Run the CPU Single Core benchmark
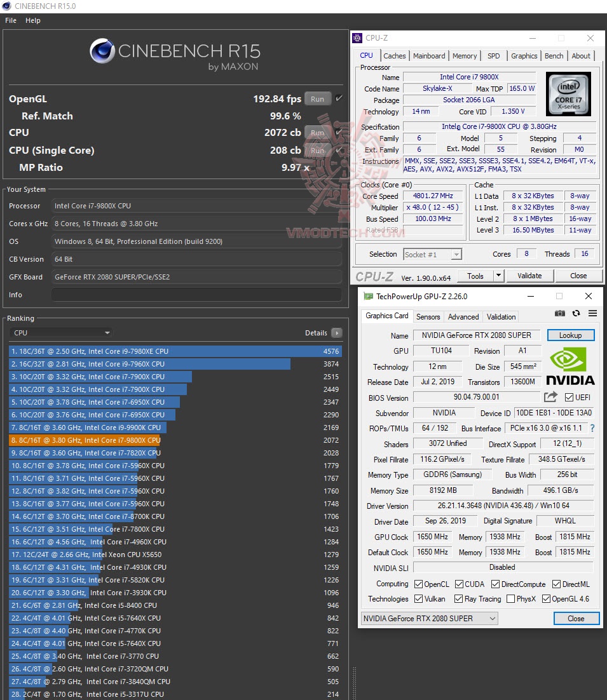607x700 pixels. click(318, 151)
